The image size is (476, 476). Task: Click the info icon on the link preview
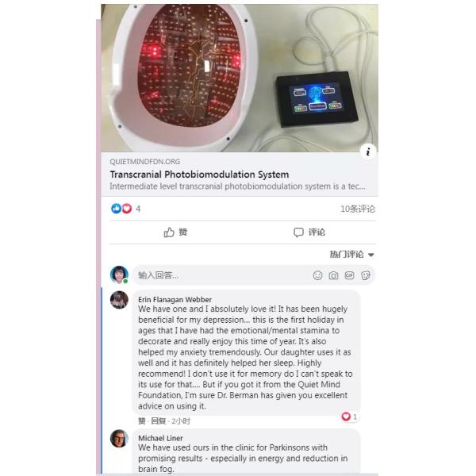[x=368, y=152]
